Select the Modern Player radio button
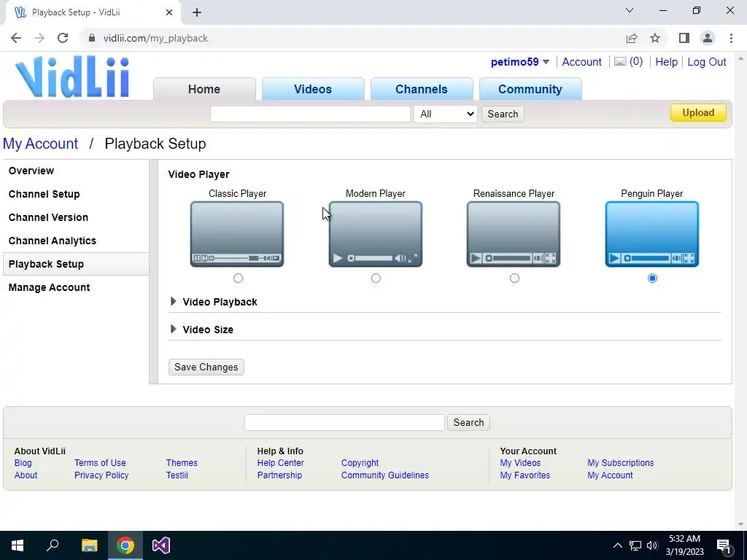This screenshot has width=747, height=560. point(376,278)
